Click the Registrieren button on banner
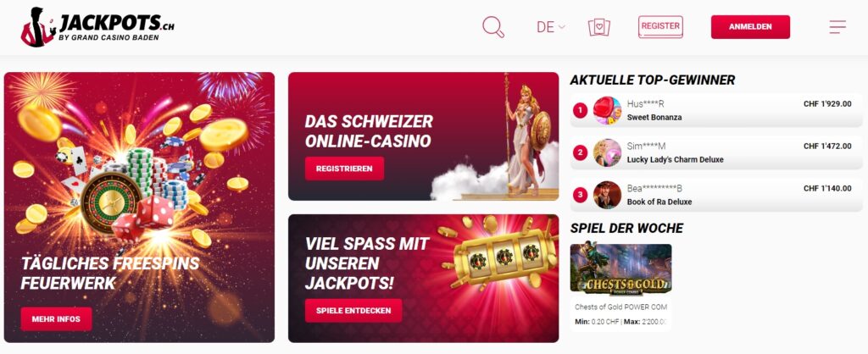Image resolution: width=868 pixels, height=354 pixels. click(x=344, y=169)
